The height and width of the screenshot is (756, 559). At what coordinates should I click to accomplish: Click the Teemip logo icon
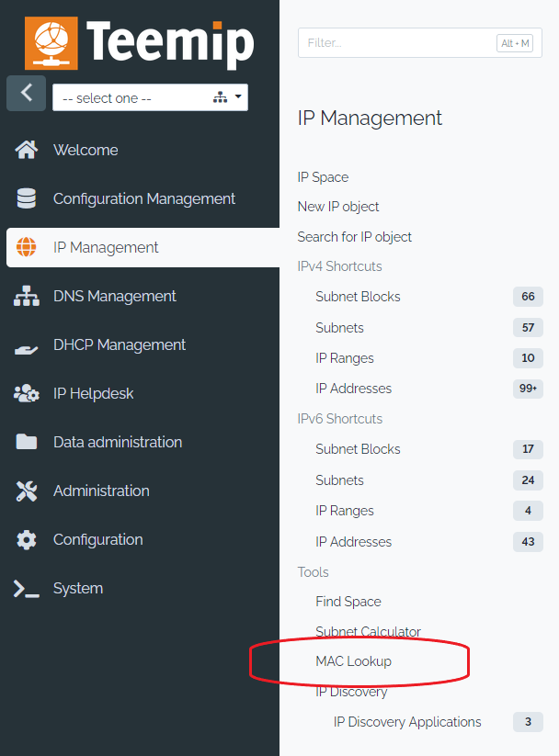click(51, 43)
